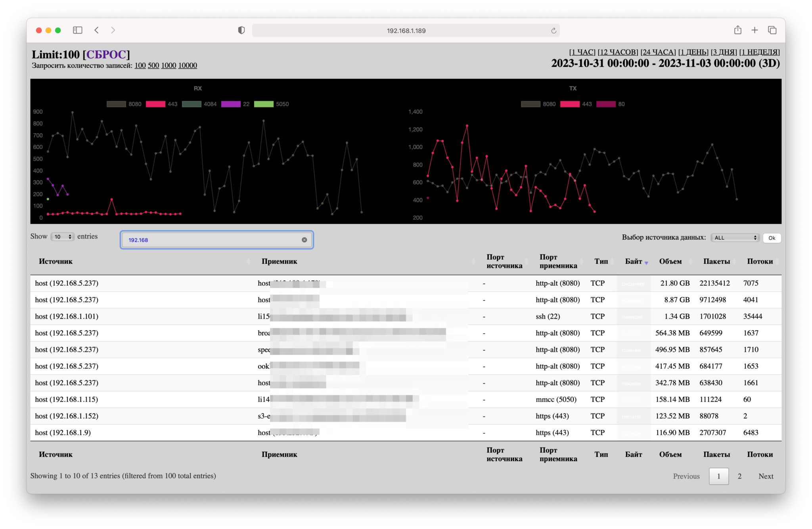This screenshot has height=529, width=812.
Task: Click the purple 22 legend color swatch
Action: tap(231, 104)
